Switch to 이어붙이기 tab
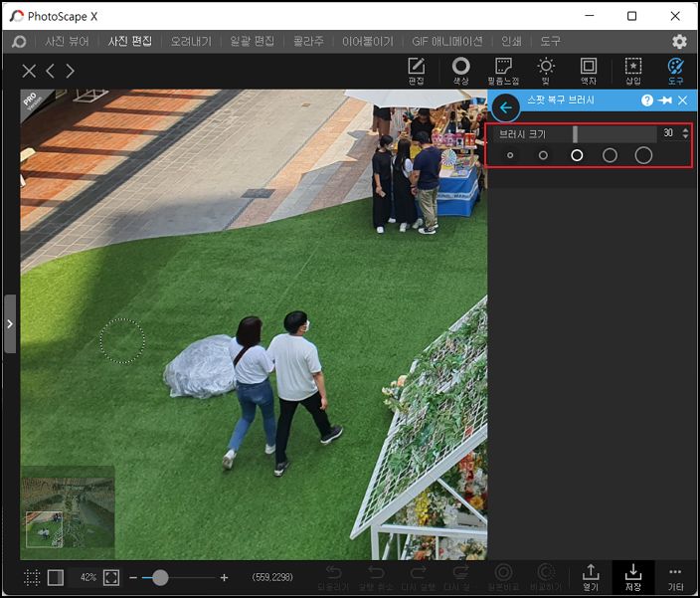Viewport: 700px width, 598px height. [368, 42]
